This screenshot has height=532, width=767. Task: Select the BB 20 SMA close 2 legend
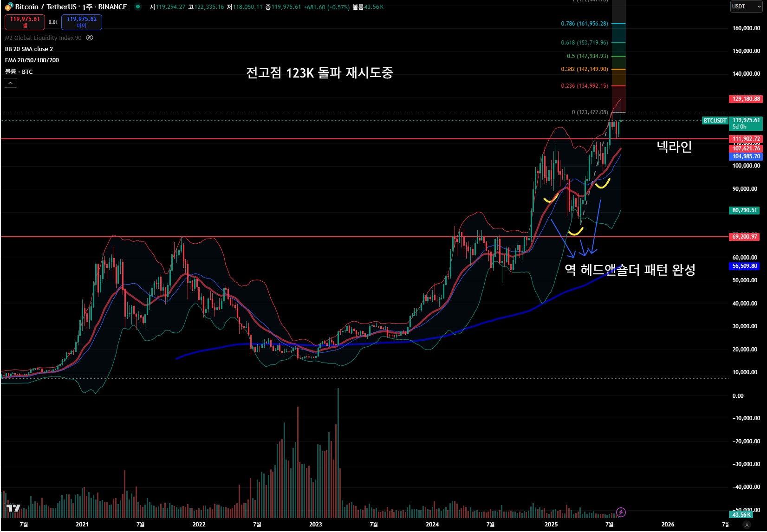tap(29, 49)
